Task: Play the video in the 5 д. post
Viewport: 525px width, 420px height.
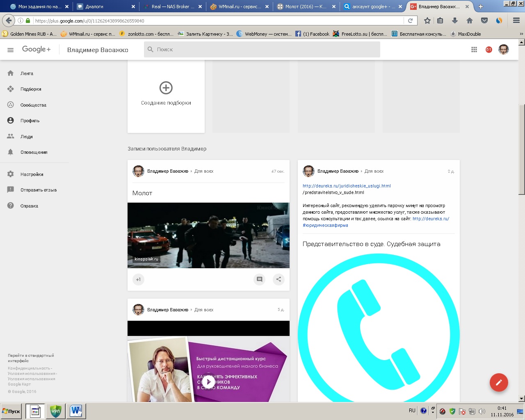Action: pos(208,381)
